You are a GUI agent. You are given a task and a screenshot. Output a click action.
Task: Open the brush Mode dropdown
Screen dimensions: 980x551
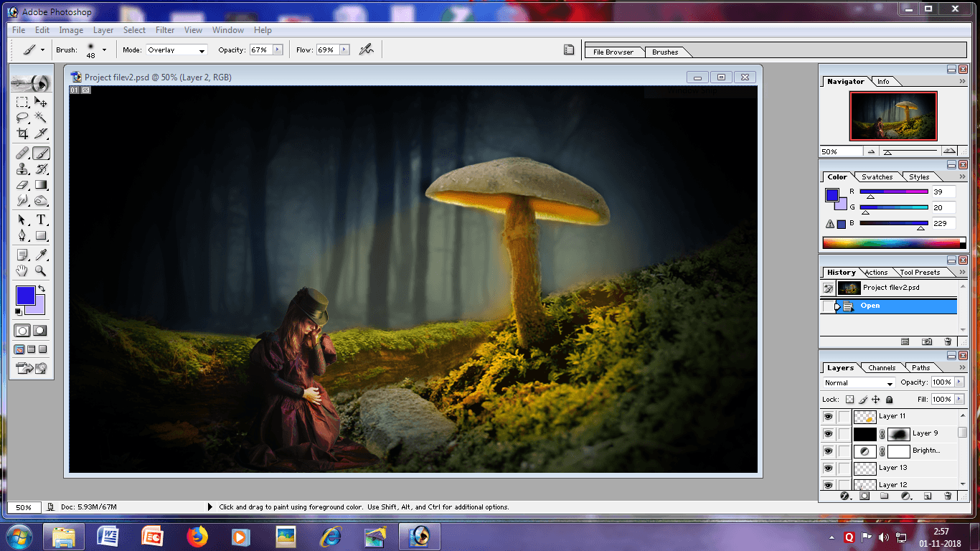pos(176,50)
